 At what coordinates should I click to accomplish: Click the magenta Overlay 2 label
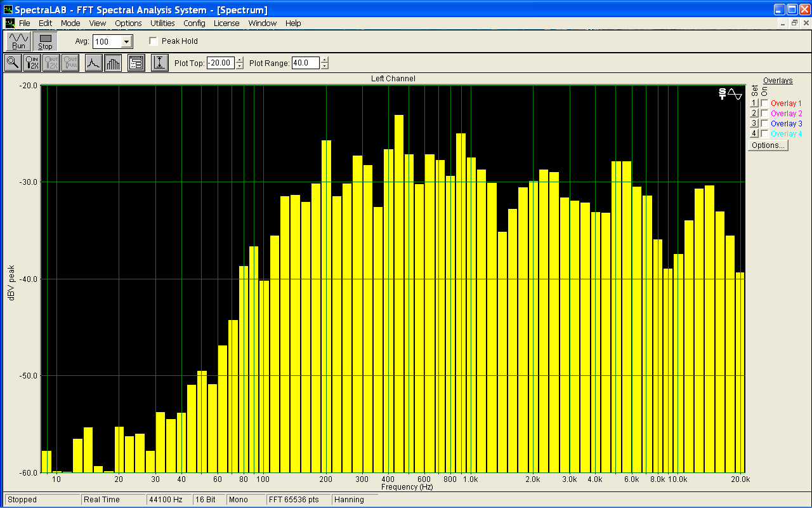786,113
